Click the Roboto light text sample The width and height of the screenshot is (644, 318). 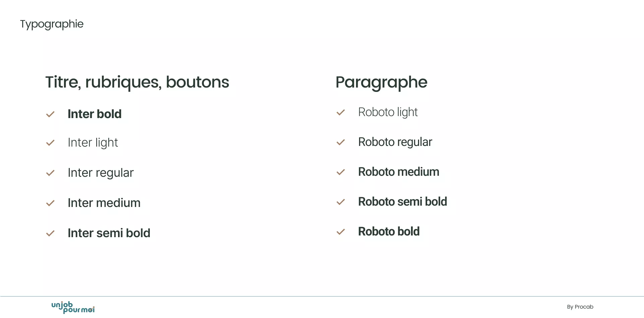[388, 112]
